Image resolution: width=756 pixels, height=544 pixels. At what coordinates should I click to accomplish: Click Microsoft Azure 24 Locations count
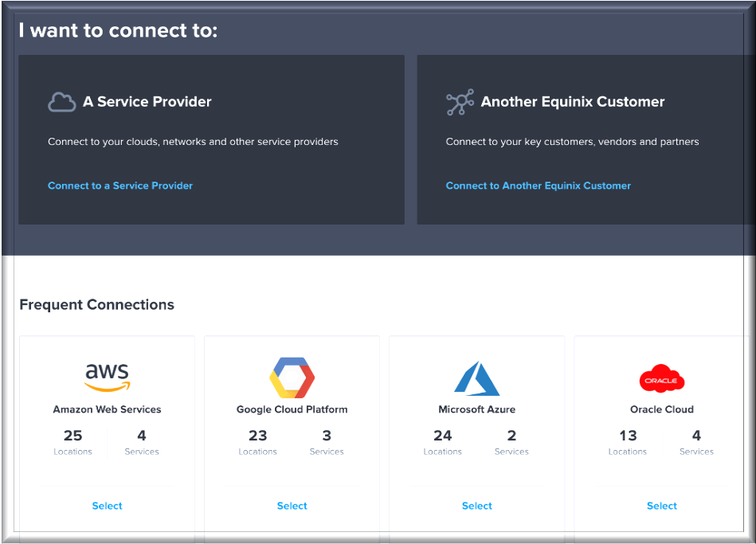coord(442,436)
